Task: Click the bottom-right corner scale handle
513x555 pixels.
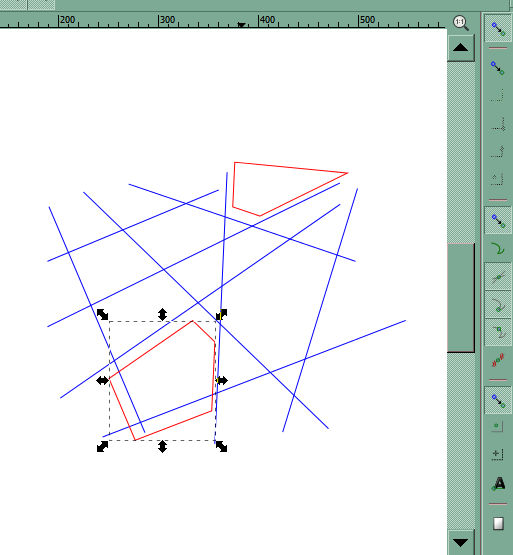Action: coord(222,446)
